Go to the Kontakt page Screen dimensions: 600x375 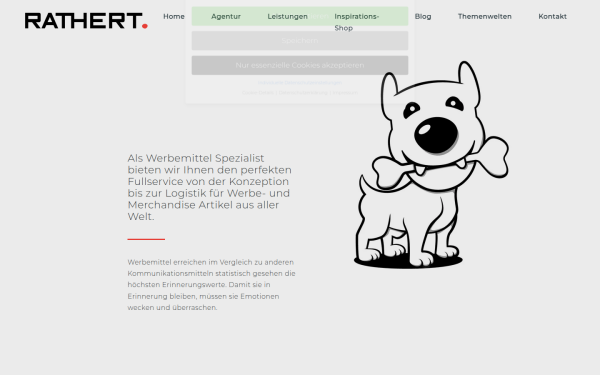coord(552,16)
